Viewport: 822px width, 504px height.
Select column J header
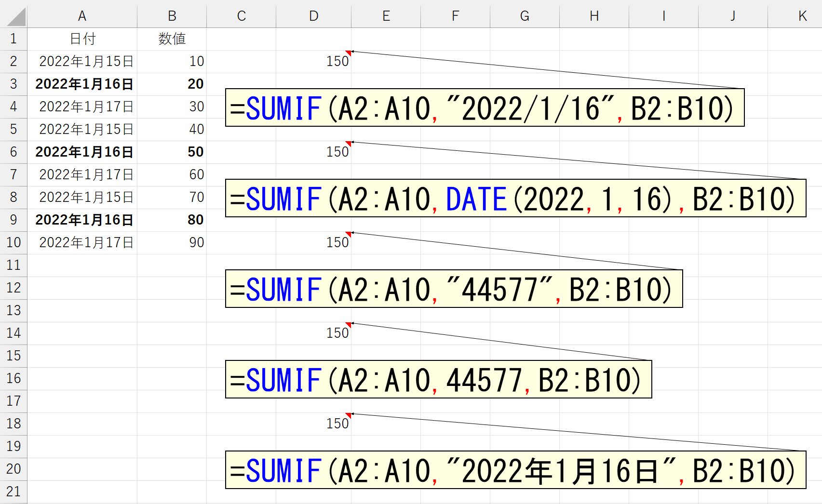click(733, 16)
